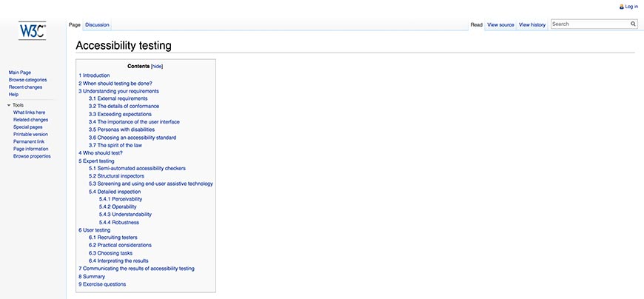Screen dimensions: 644x299
Task: Go to Main Page in sidebar
Action: (20, 73)
